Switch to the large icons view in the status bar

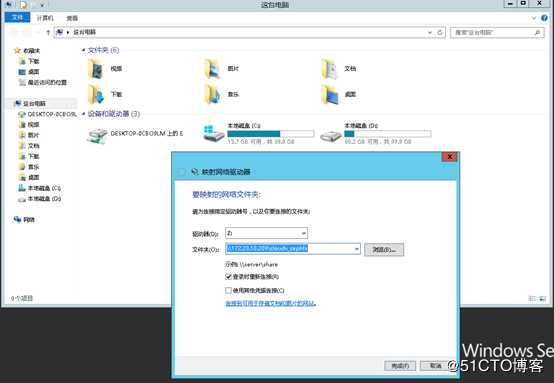pos(542,299)
